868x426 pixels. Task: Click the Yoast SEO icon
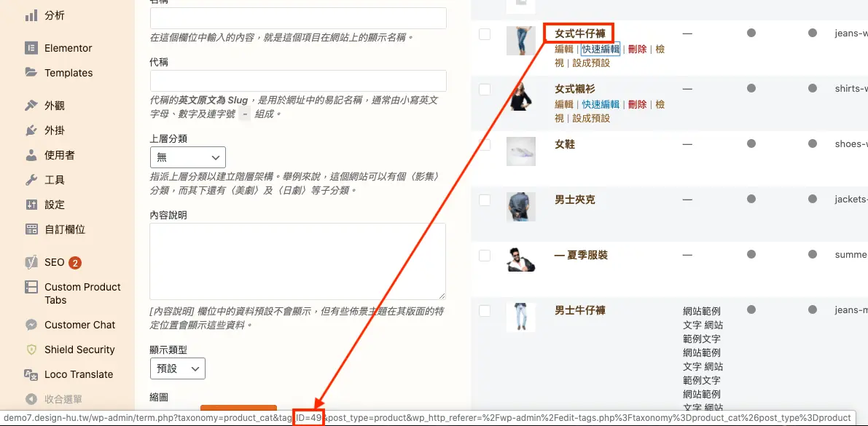pyautogui.click(x=31, y=263)
